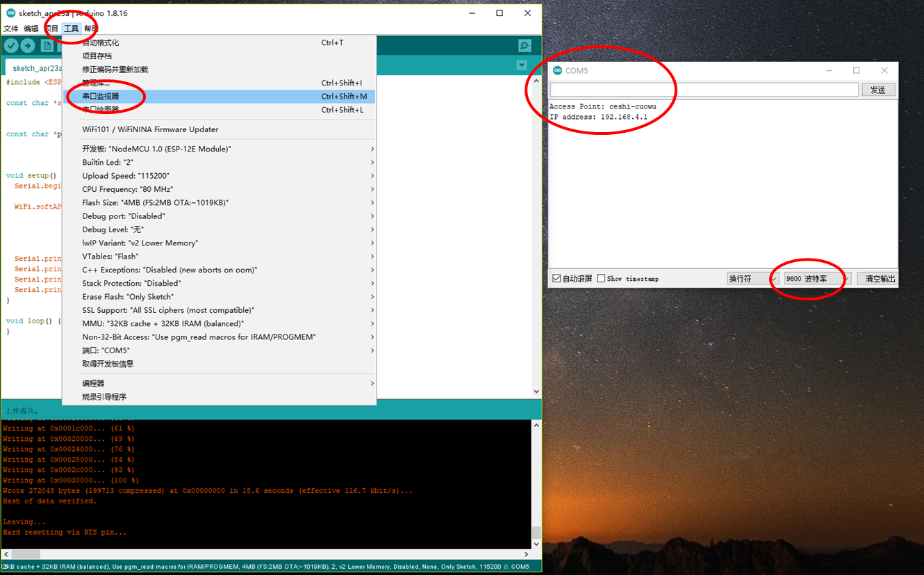This screenshot has height=575, width=924.
Task: Open Serial Monitor via magnifier icon
Action: click(525, 46)
